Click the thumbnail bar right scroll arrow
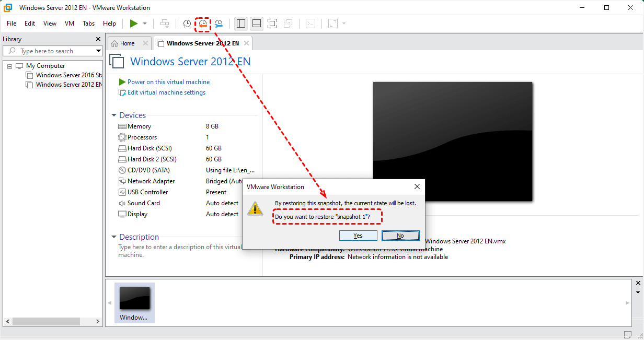 628,303
